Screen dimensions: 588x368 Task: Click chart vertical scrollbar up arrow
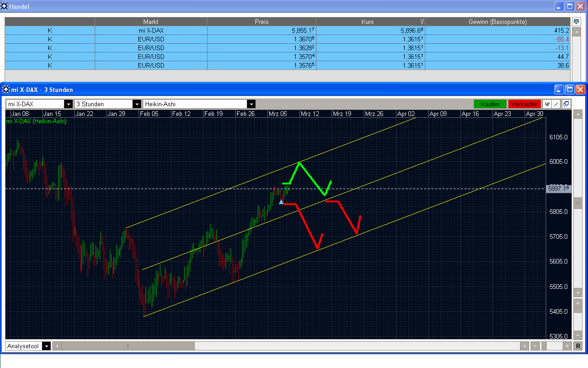[x=578, y=114]
